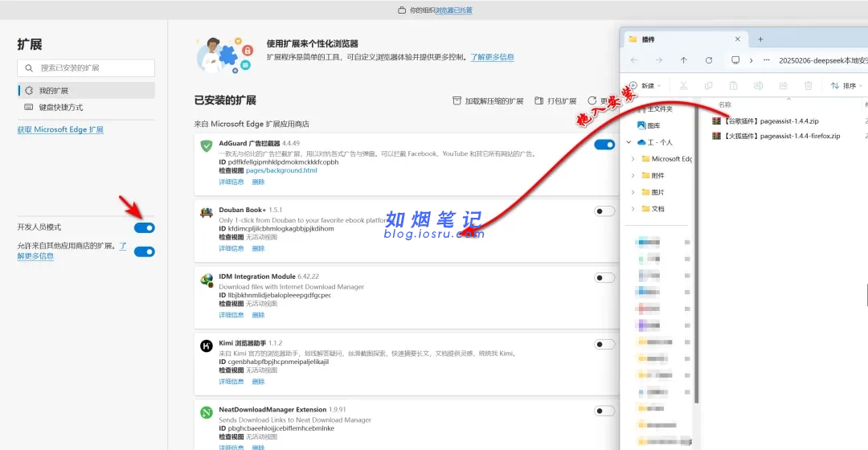Select 主文件夹 in Explorer navigation pane
This screenshot has width=868, height=450.
point(660,109)
